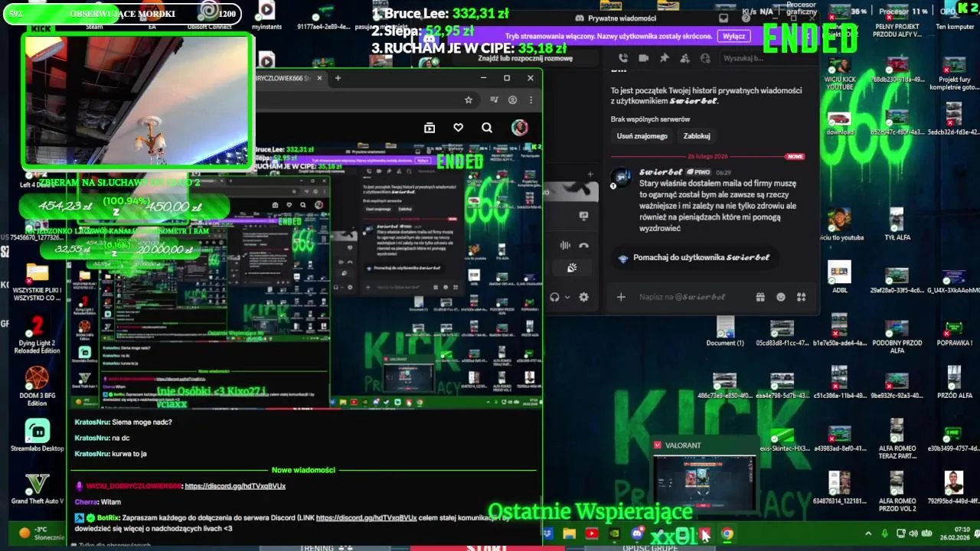Open Kick search magnifier icon
Screen dimensions: 980x551
point(487,128)
